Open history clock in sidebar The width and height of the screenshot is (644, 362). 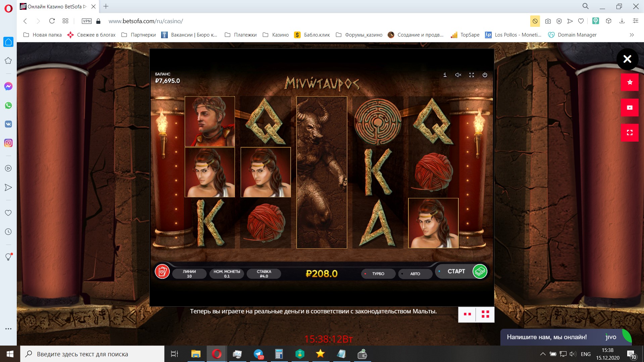[8, 231]
